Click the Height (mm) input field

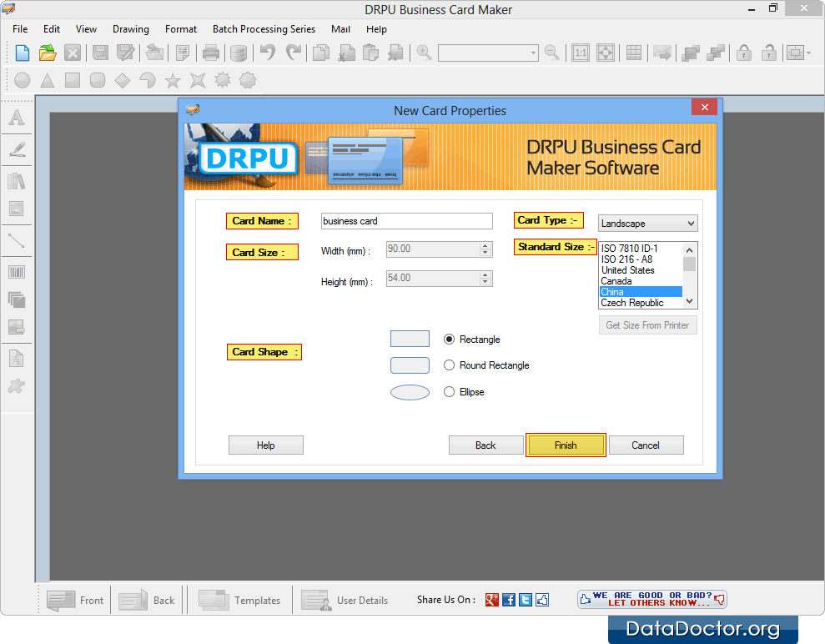point(433,279)
